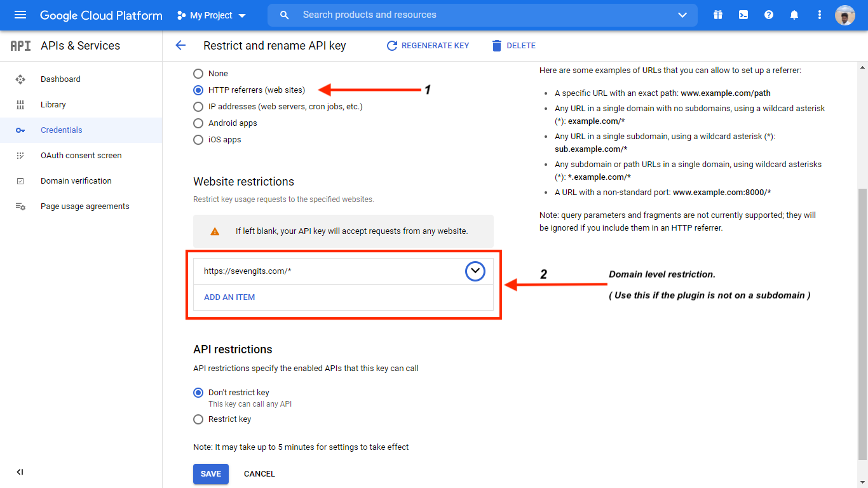Click the Regenerate Key icon
Viewport: 868px width, 488px height.
(x=427, y=45)
